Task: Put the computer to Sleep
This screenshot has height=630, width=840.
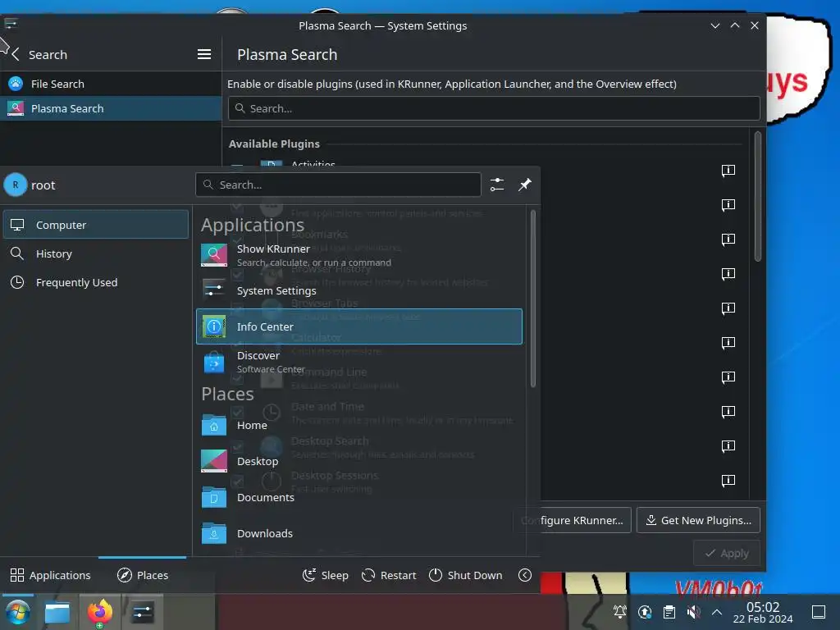Action: [325, 575]
